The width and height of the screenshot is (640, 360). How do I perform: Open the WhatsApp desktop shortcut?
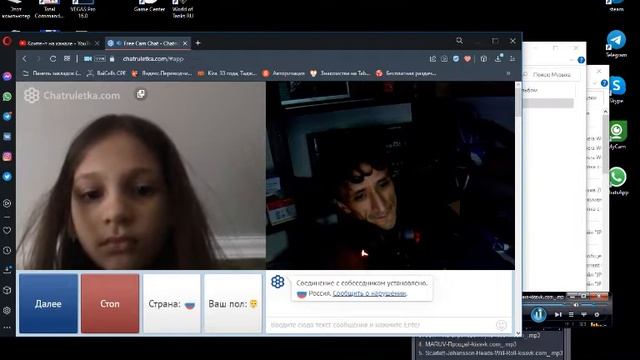[x=618, y=181]
